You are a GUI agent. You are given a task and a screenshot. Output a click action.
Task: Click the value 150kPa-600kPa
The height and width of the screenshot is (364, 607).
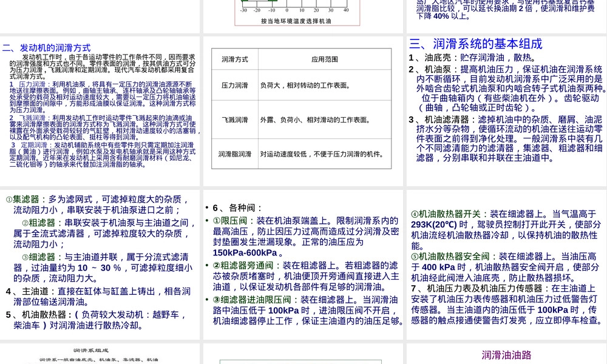pyautogui.click(x=245, y=253)
